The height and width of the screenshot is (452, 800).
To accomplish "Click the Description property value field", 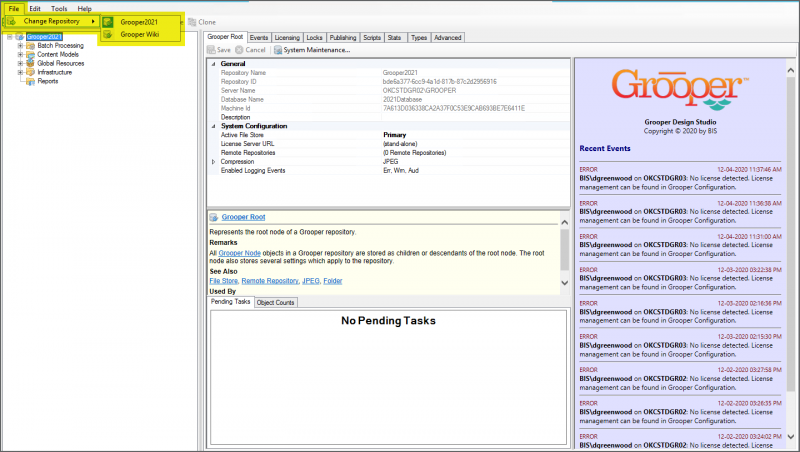I will (x=476, y=117).
